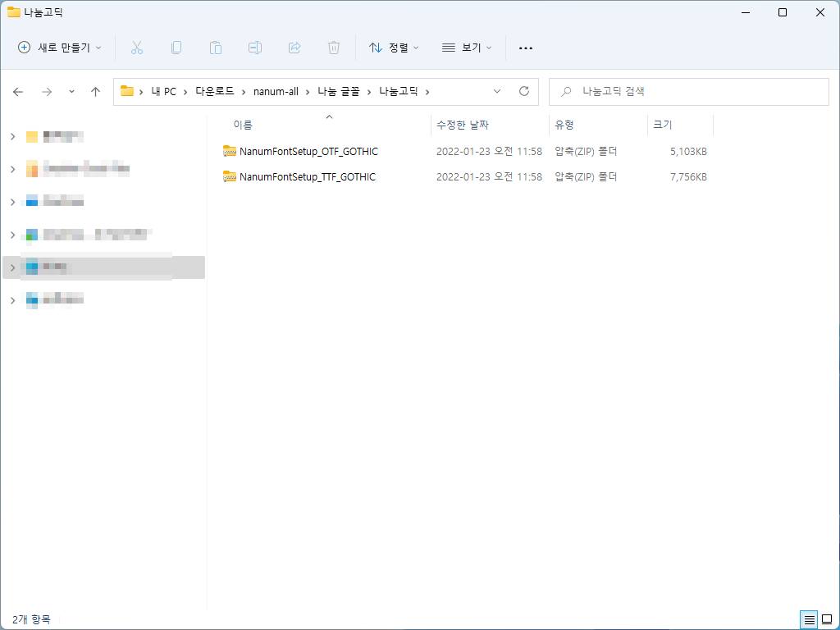Click the Share icon in the toolbar

pos(294,48)
